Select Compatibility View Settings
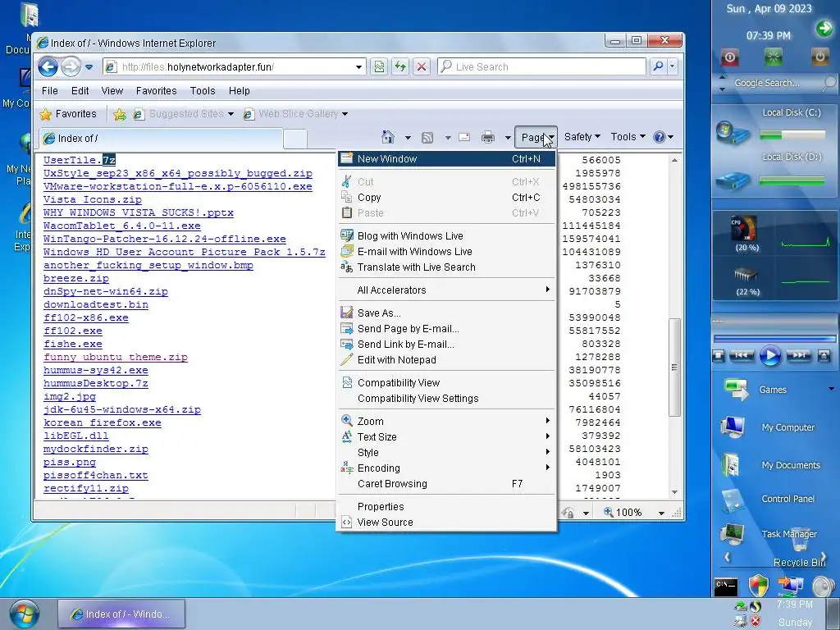840x630 pixels. point(445,398)
